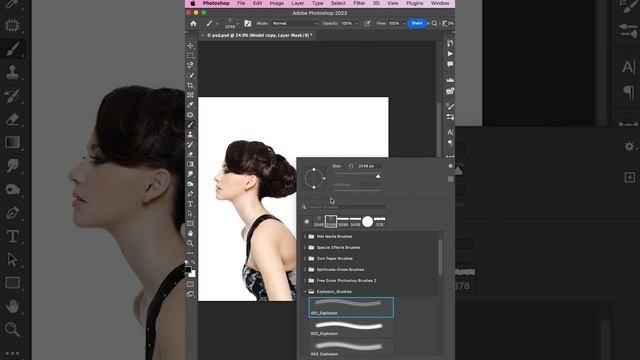The height and width of the screenshot is (360, 640).
Task: Open the three-dots Edit Toolbar in front window
Action: 190,253
